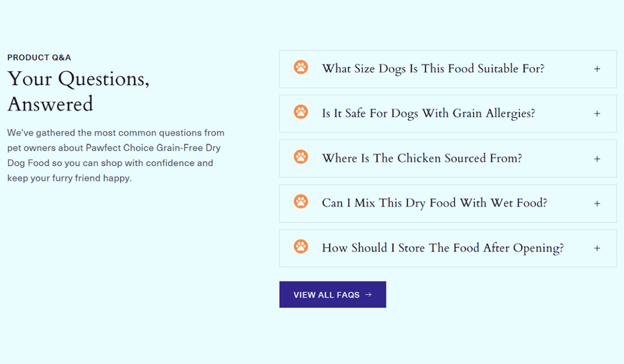Image resolution: width=624 pixels, height=364 pixels.
Task: Click the paw icon beside the dog size question
Action: (301, 67)
